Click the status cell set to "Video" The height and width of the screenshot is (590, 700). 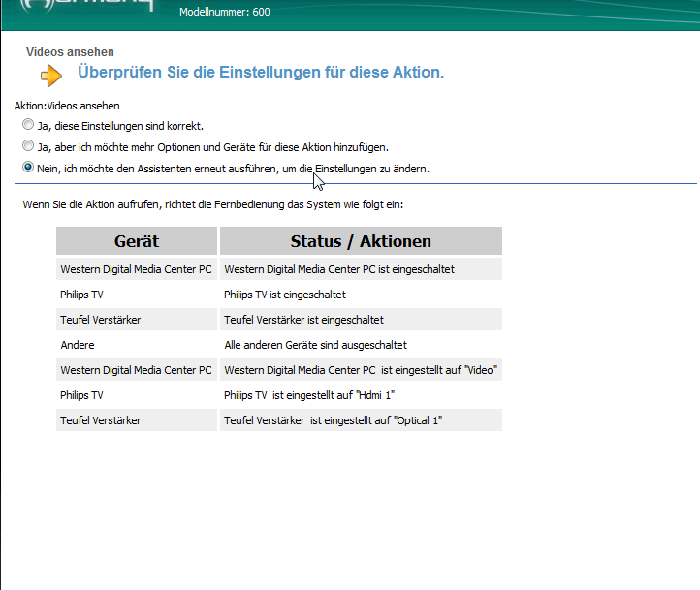point(361,370)
